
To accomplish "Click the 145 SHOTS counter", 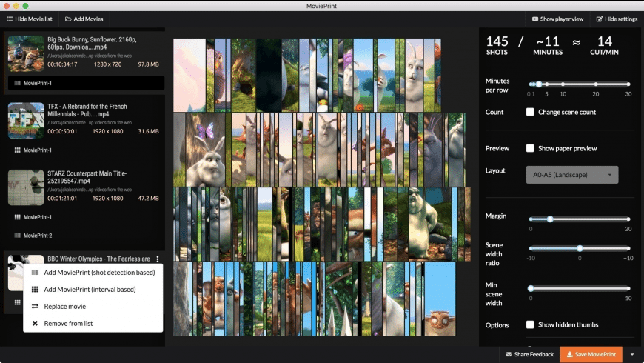I will (x=497, y=45).
